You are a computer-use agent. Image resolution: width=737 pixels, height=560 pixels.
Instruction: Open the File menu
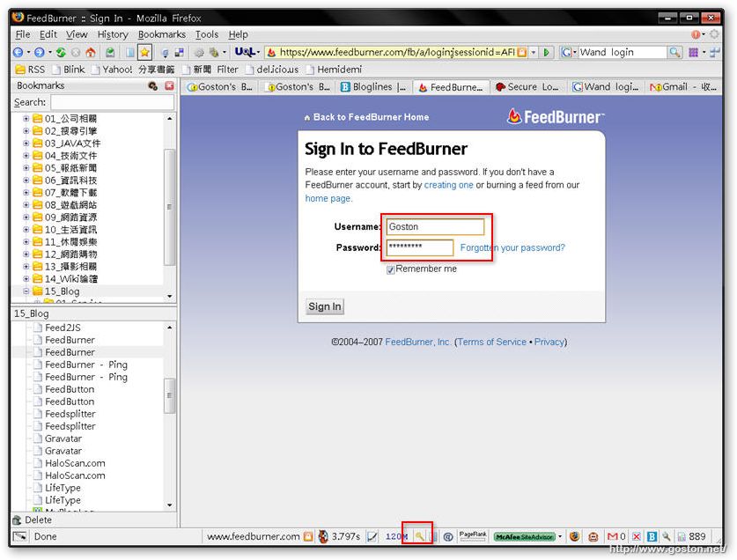(23, 34)
